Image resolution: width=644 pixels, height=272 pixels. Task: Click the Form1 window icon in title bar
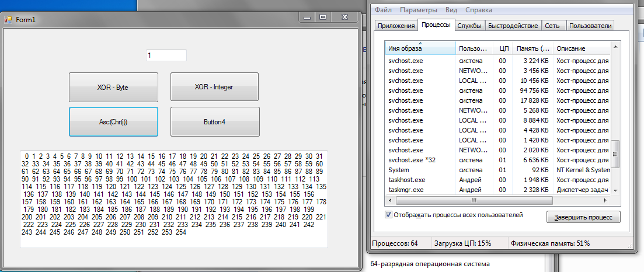pos(8,20)
